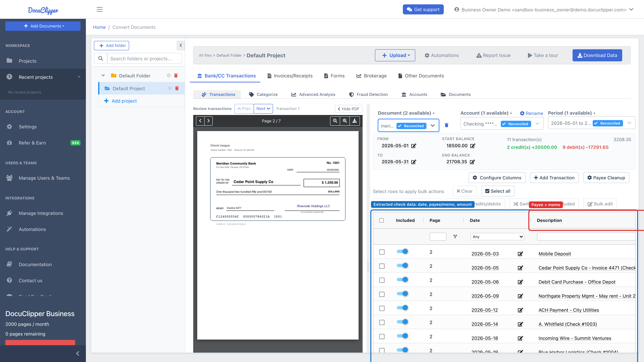Click the search folders magnifier icon
This screenshot has width=644, height=362.
pos(100,58)
